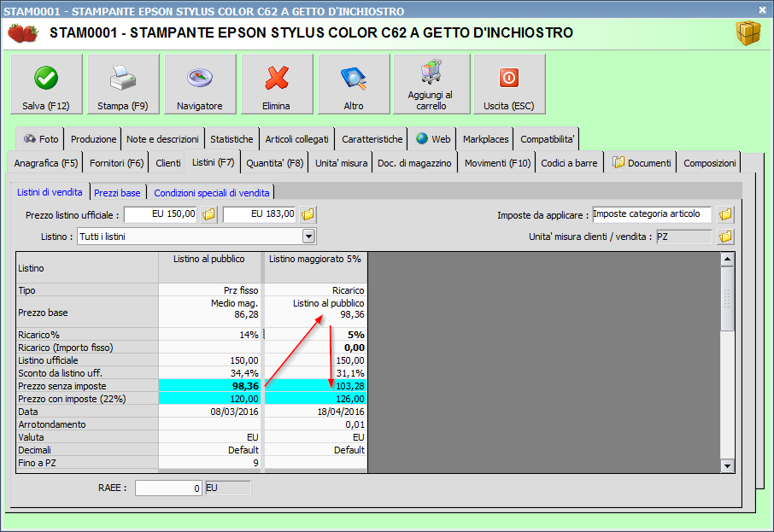Click the Listino al pubblico column header
This screenshot has width=774, height=532.
click(209, 267)
